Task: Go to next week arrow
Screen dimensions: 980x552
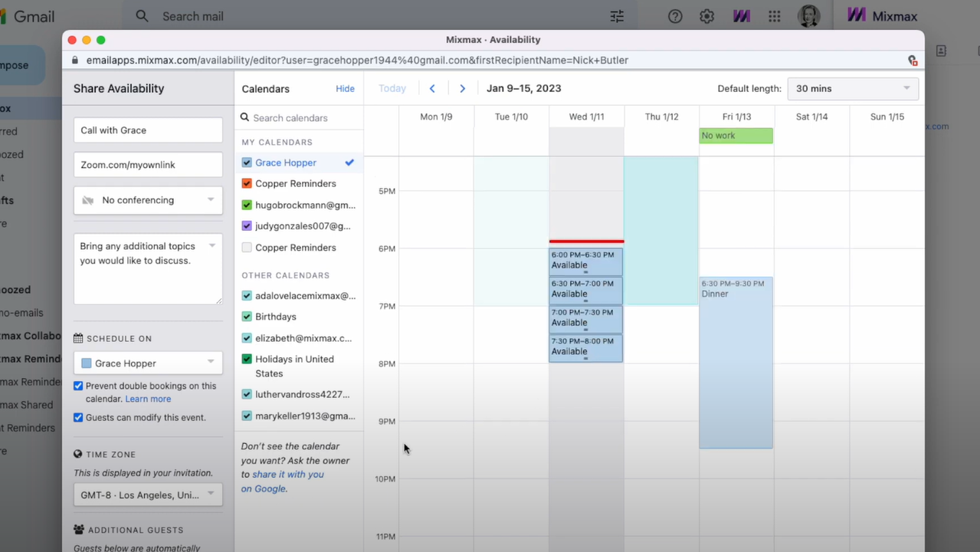Action: (462, 89)
